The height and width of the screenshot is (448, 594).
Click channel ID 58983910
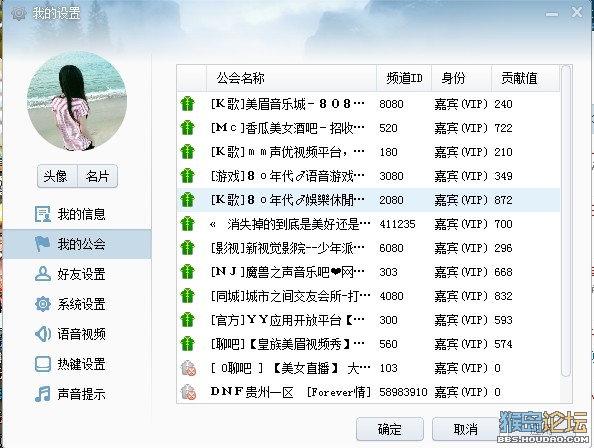[403, 392]
